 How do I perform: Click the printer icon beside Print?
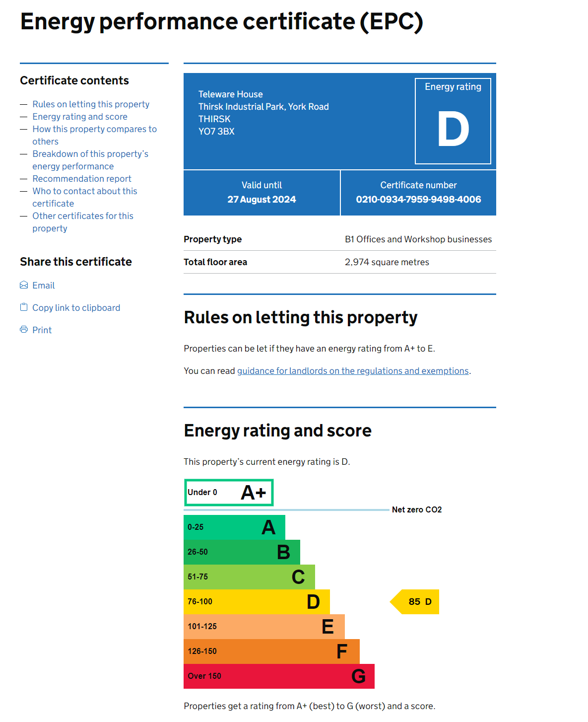pyautogui.click(x=24, y=330)
